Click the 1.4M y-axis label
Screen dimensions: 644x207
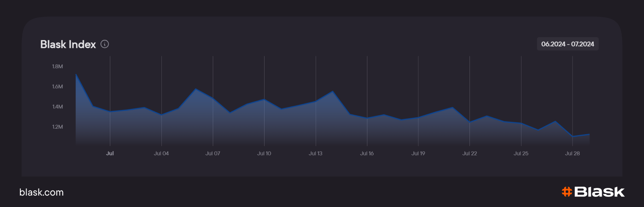[57, 107]
